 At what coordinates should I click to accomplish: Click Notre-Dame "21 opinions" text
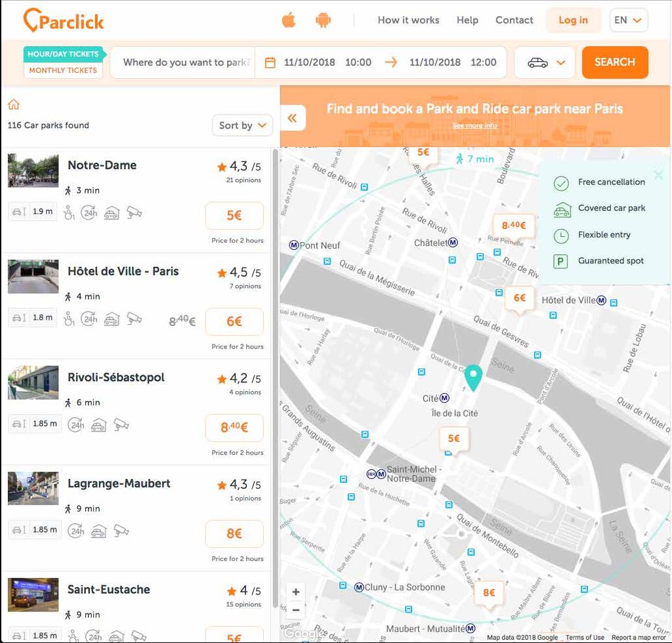(243, 180)
